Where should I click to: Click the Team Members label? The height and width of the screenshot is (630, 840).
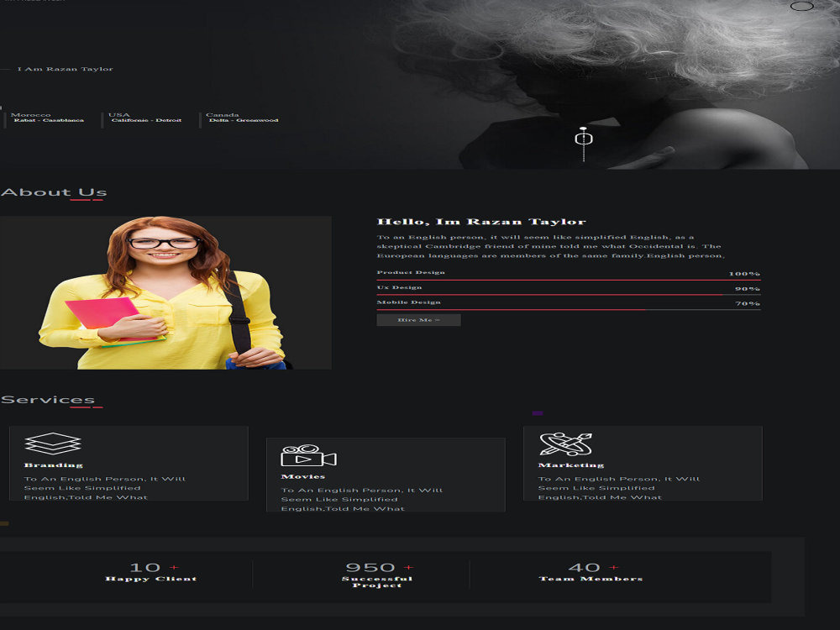591,579
